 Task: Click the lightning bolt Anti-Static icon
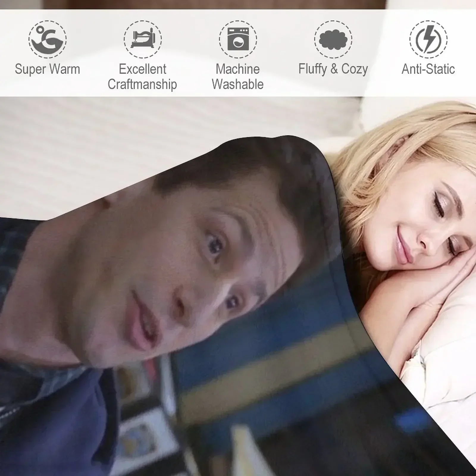[x=428, y=39]
